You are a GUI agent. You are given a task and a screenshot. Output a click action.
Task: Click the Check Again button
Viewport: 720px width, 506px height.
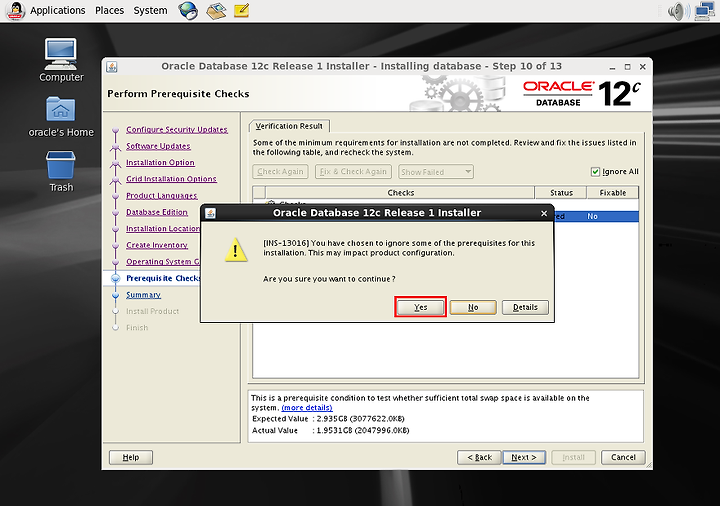(x=280, y=172)
